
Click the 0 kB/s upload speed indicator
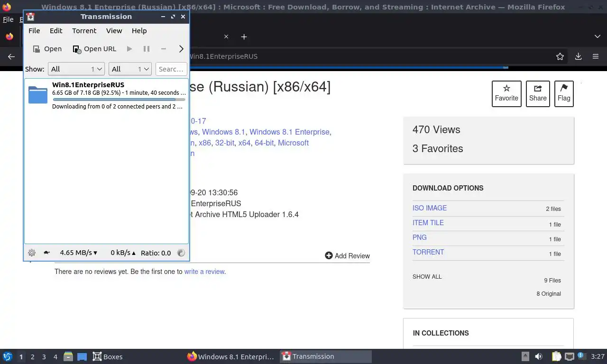click(123, 253)
